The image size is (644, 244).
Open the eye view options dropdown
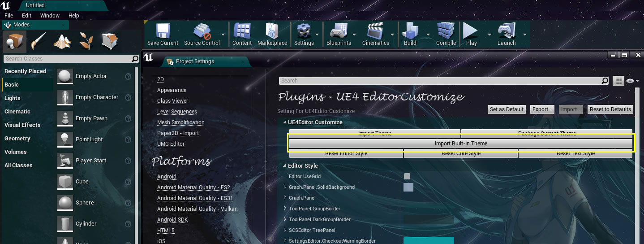coord(632,81)
